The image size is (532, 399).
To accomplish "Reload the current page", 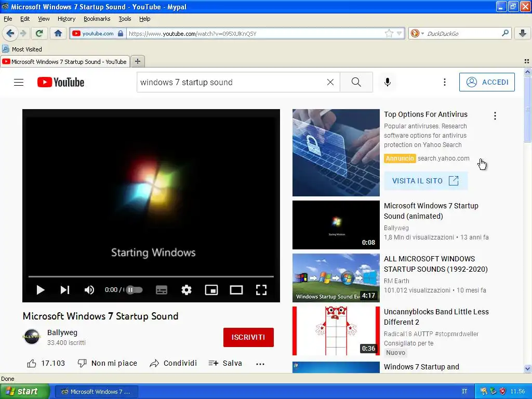I will pos(39,33).
